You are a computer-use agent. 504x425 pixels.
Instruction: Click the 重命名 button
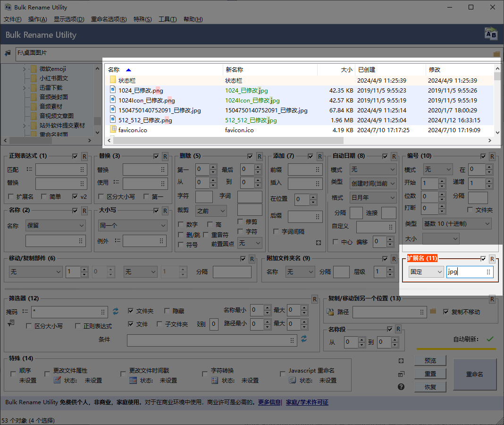474,374
